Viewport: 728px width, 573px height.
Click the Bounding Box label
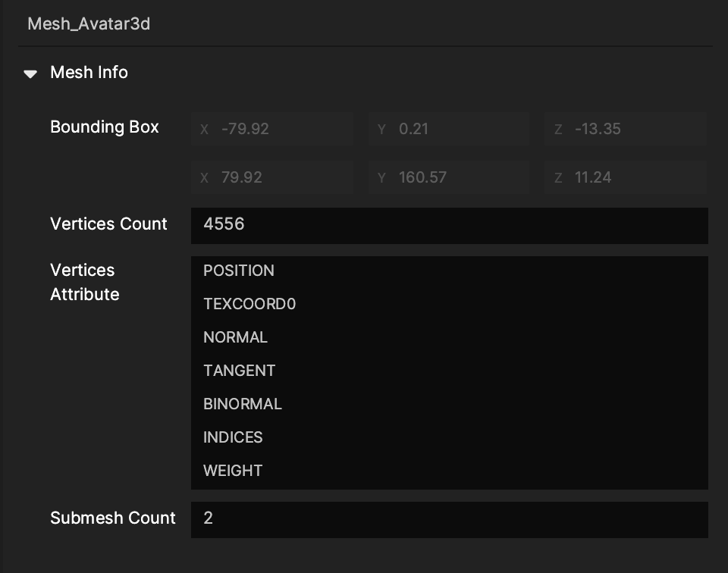point(105,127)
